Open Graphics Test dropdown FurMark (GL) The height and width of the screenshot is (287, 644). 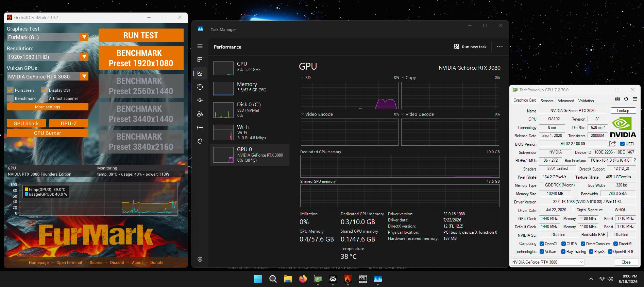point(47,37)
